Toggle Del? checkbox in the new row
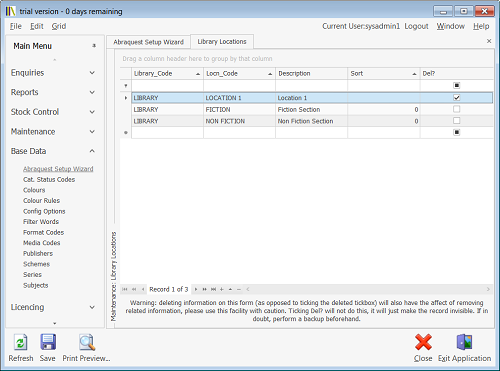Viewport: 500px width, 371px height. pyautogui.click(x=457, y=132)
